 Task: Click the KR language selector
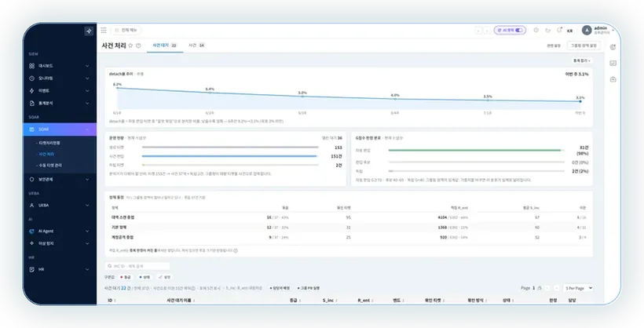[569, 31]
